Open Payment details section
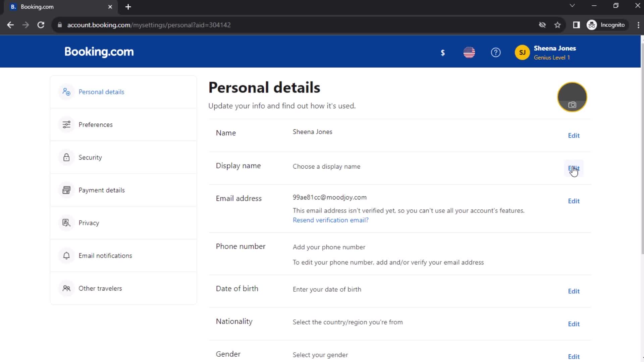The width and height of the screenshot is (644, 362). click(123, 190)
